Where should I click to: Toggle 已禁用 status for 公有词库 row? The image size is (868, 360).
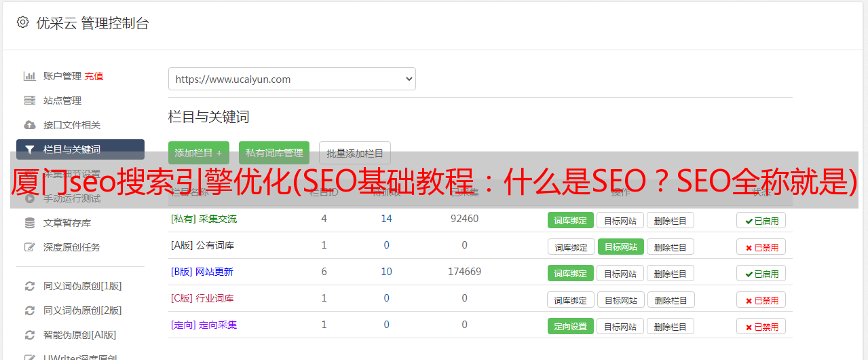(761, 247)
